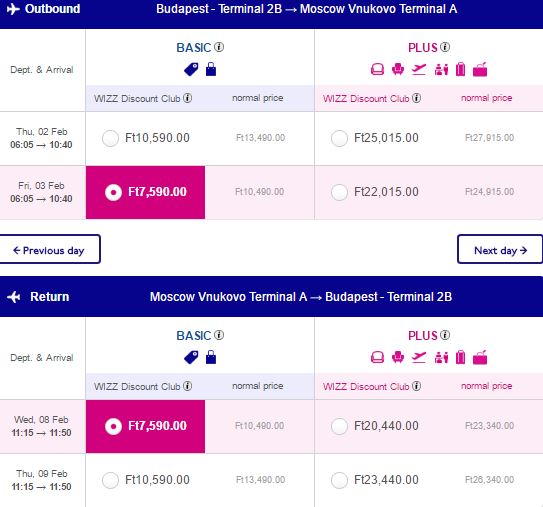Go to Previous day for outbound flights
The height and width of the screenshot is (507, 543).
click(x=50, y=249)
